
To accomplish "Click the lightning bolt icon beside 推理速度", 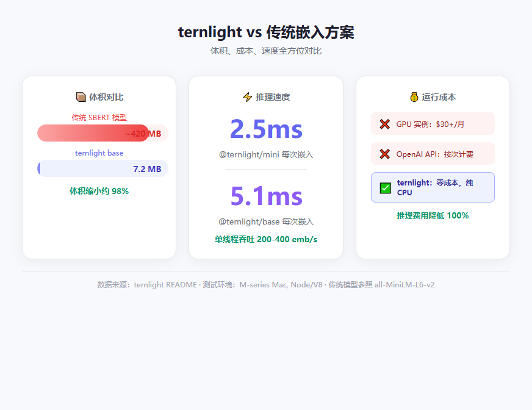I will click(x=248, y=97).
